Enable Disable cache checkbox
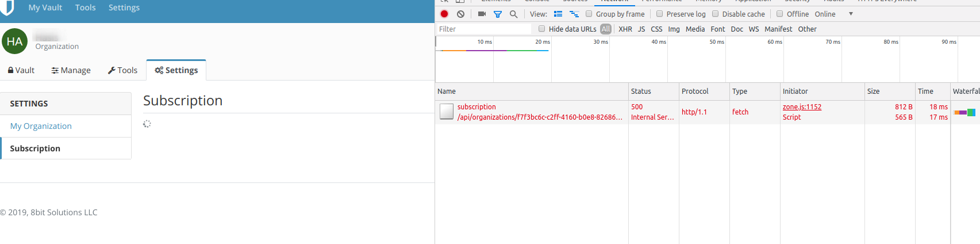The height and width of the screenshot is (244, 980). point(716,14)
